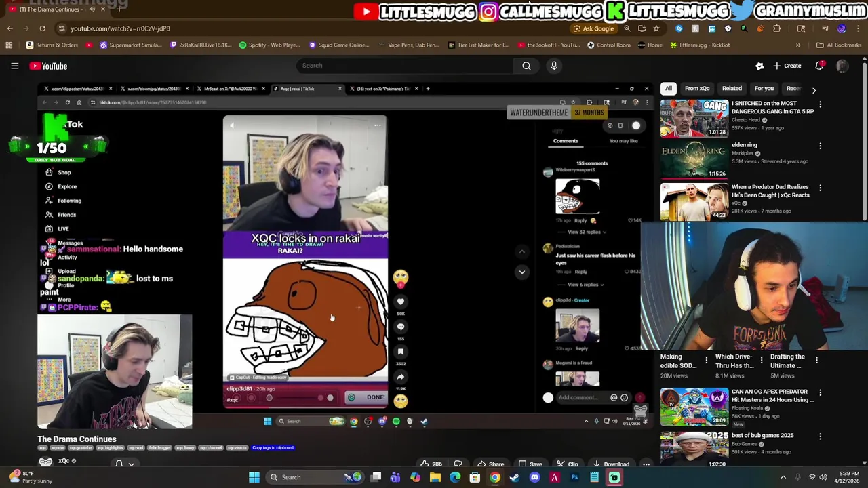Open Steam from the taskbar

click(x=514, y=477)
